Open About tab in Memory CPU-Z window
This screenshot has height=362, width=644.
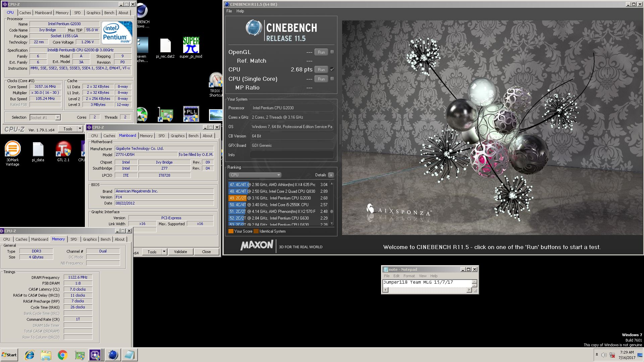point(120,239)
